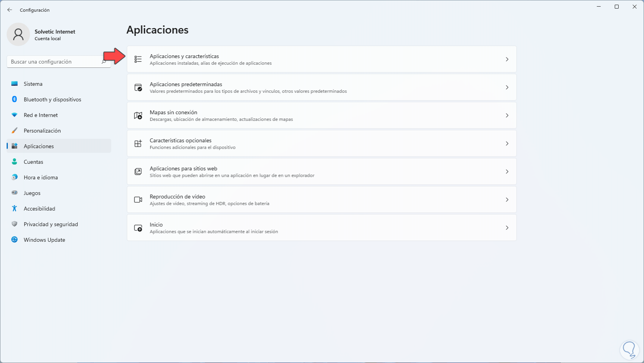Click the Windows Update sidebar icon
The height and width of the screenshot is (363, 644).
14,240
